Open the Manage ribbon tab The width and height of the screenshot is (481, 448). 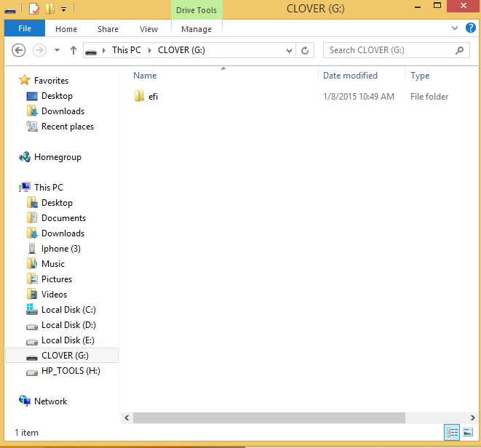click(196, 29)
